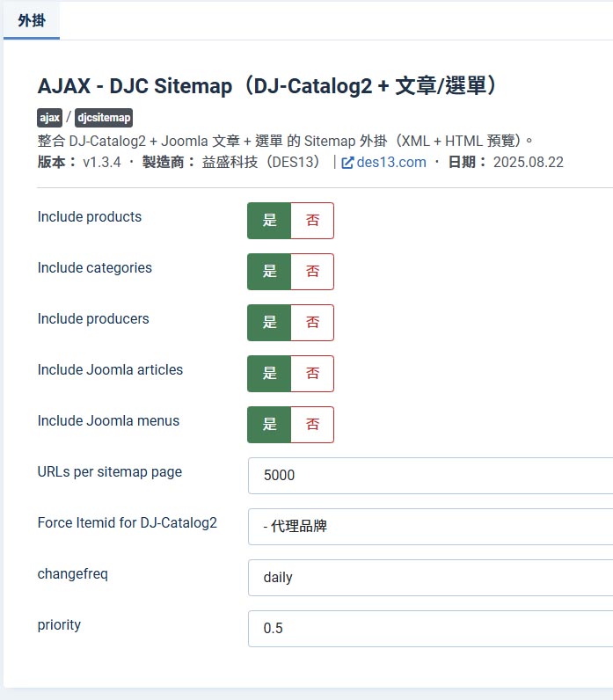Image resolution: width=613 pixels, height=700 pixels.
Task: Set Include Joomla articles to 否
Action: click(312, 374)
